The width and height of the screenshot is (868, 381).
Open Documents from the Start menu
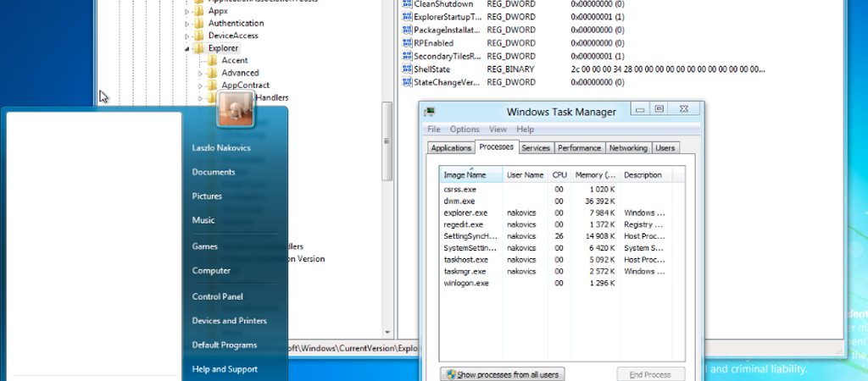214,172
